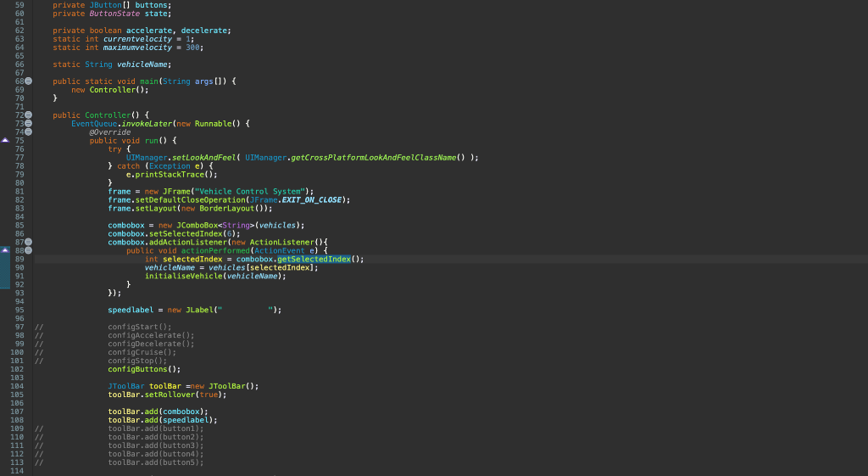
Task: Click the "Vehicle Control System" string literal
Action: (250, 191)
